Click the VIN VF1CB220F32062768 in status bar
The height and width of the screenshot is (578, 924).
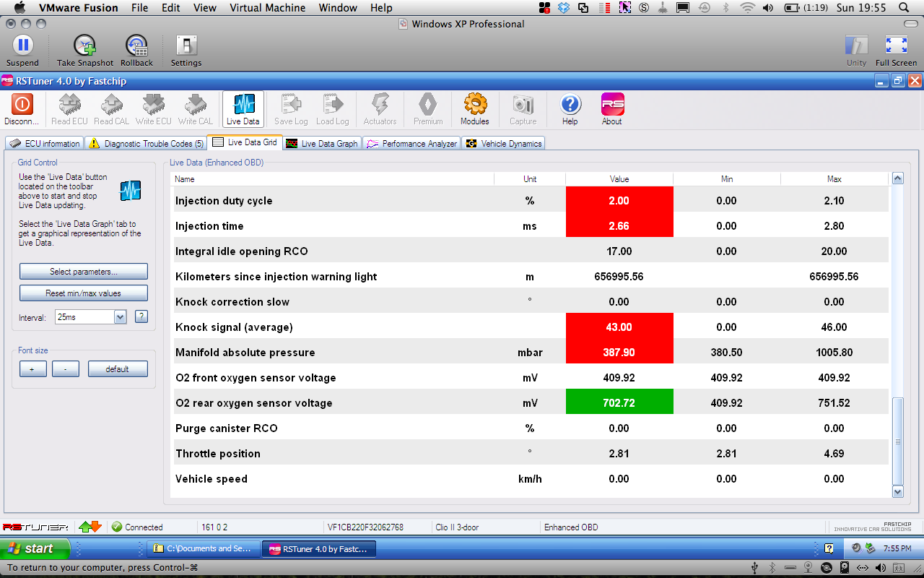(365, 527)
